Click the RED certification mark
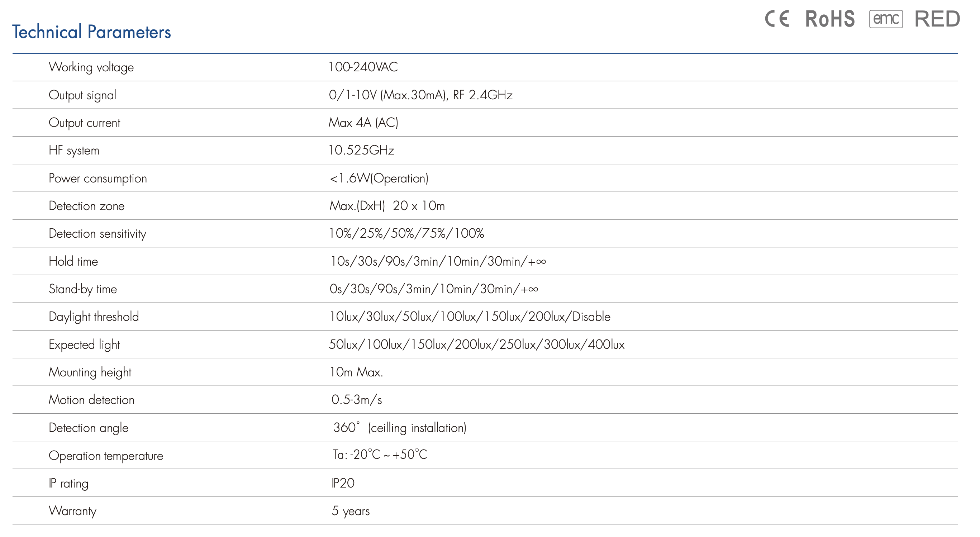The height and width of the screenshot is (537, 980). click(x=937, y=19)
